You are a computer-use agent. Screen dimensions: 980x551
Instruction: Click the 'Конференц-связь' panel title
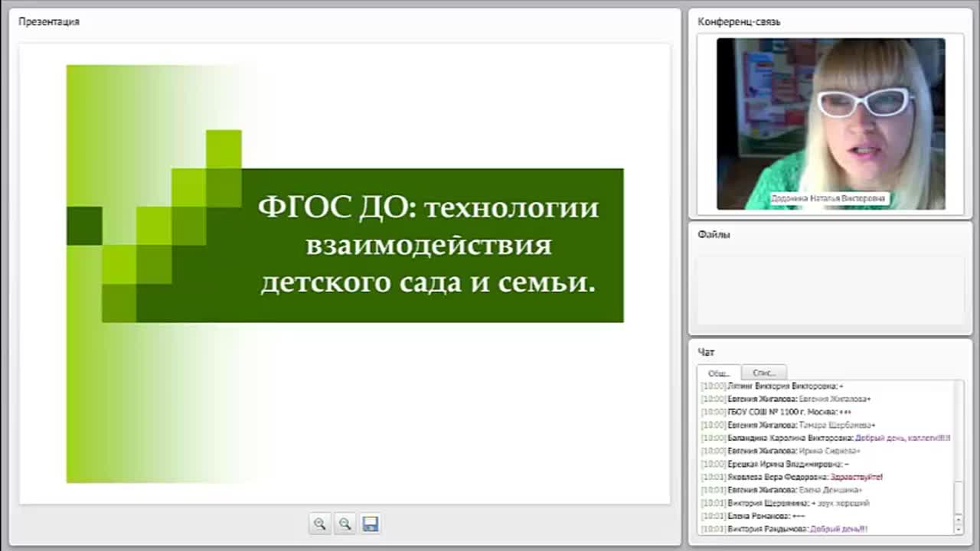coord(739,22)
